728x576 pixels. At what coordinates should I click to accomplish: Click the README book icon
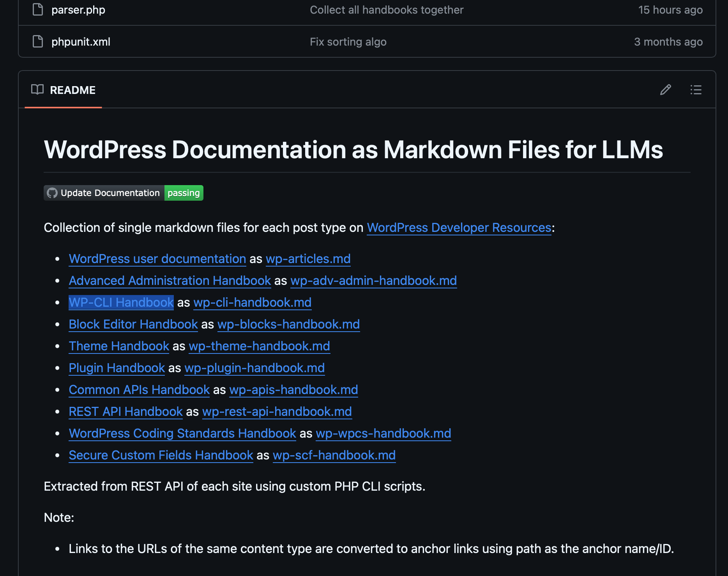click(37, 90)
